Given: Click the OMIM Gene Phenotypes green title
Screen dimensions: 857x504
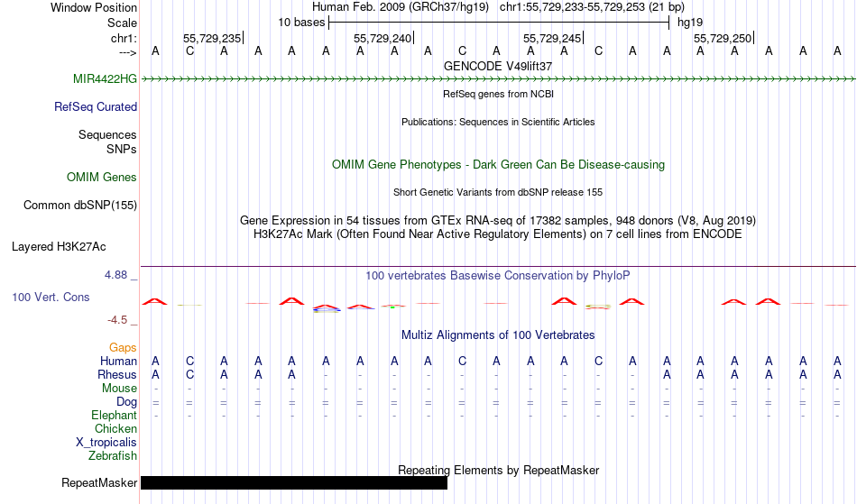Looking at the screenshot, I should (x=499, y=164).
